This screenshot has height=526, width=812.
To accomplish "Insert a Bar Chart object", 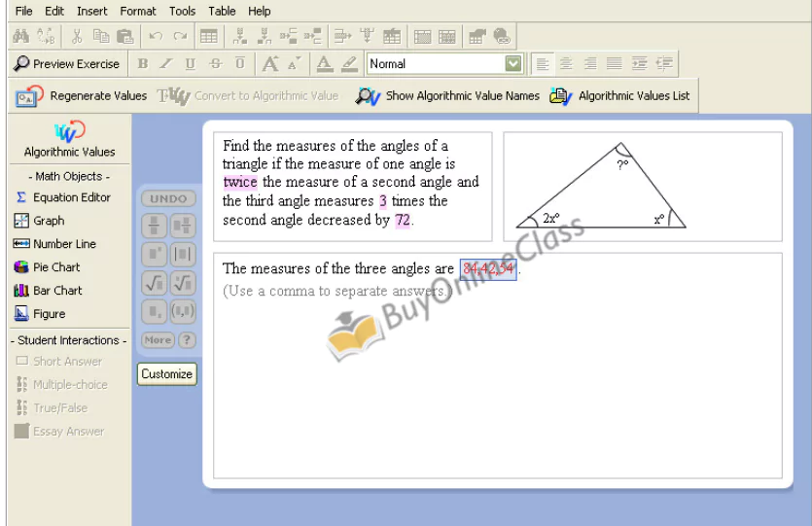I will 48,291.
